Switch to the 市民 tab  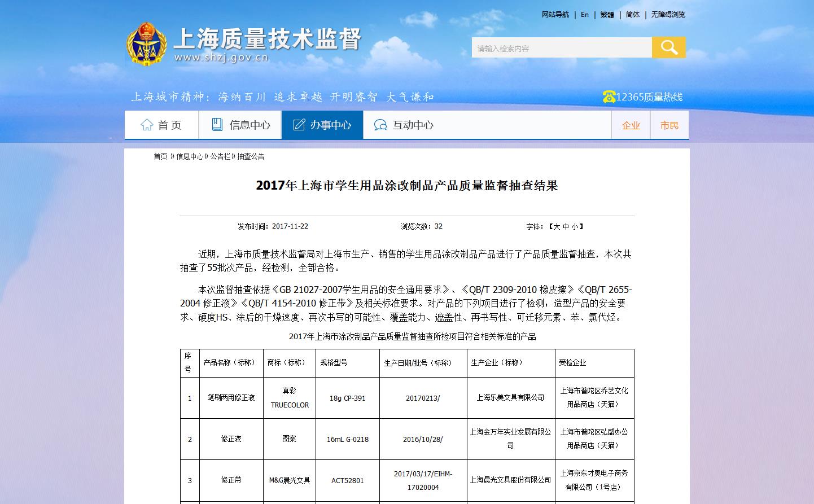(x=669, y=125)
